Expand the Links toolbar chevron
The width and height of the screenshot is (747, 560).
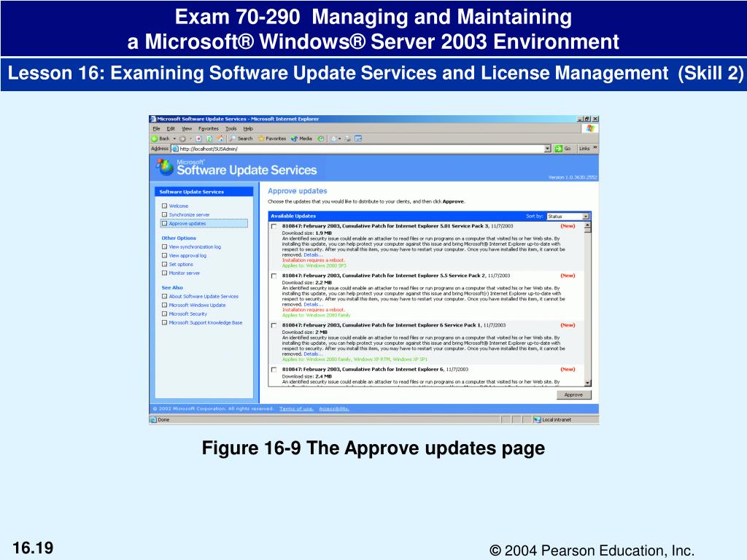tap(595, 147)
